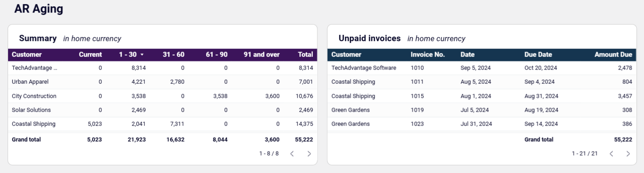The width and height of the screenshot is (644, 173).
Task: Click invoice number 1010
Action: click(x=417, y=68)
